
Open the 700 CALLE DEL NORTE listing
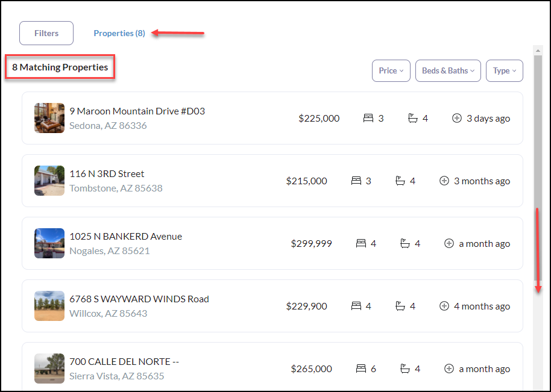tap(124, 362)
